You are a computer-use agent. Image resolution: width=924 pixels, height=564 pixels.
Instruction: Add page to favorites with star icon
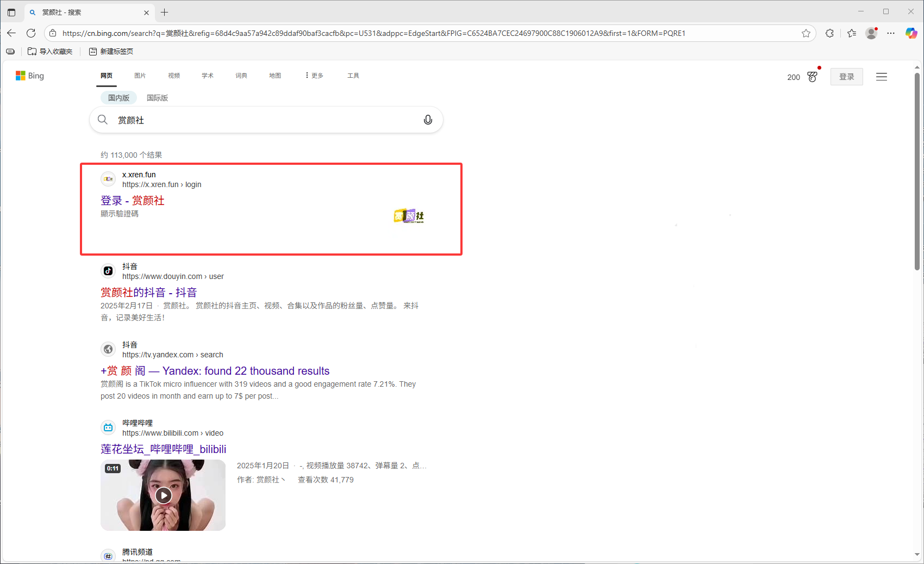806,33
